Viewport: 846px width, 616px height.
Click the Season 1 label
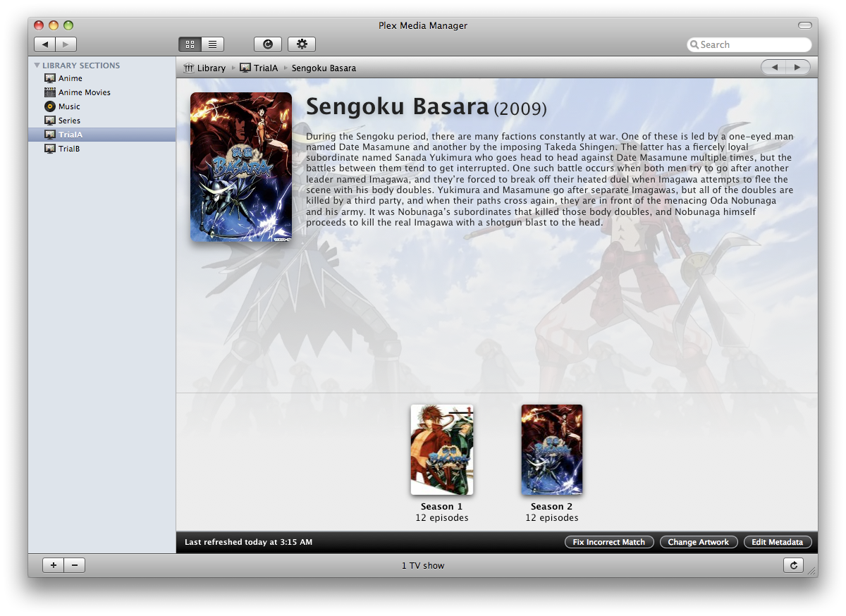pos(442,507)
